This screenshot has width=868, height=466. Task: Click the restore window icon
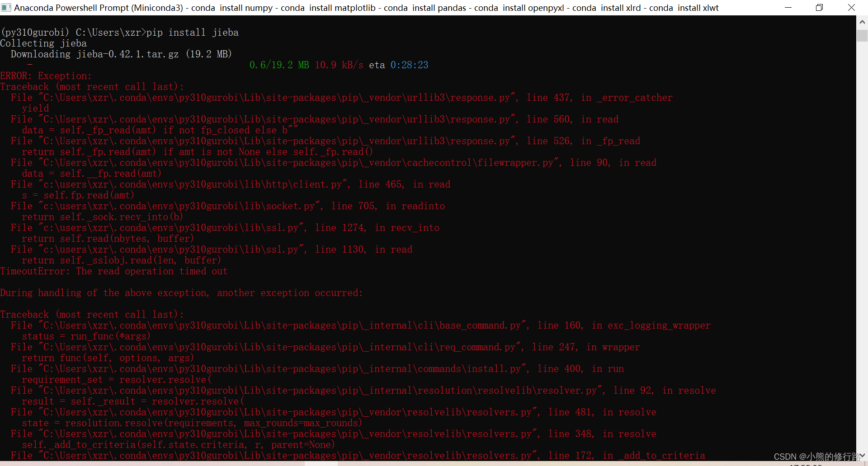coord(819,7)
